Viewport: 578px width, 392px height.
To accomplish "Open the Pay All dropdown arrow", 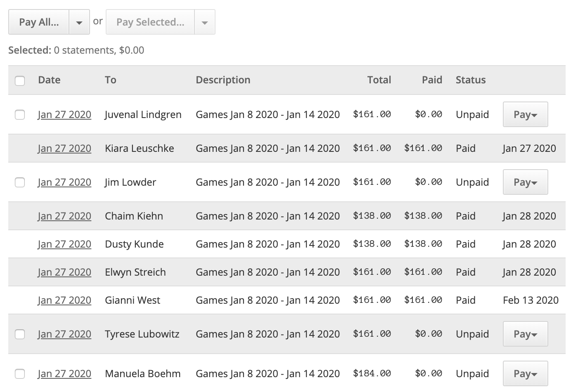I will point(79,22).
